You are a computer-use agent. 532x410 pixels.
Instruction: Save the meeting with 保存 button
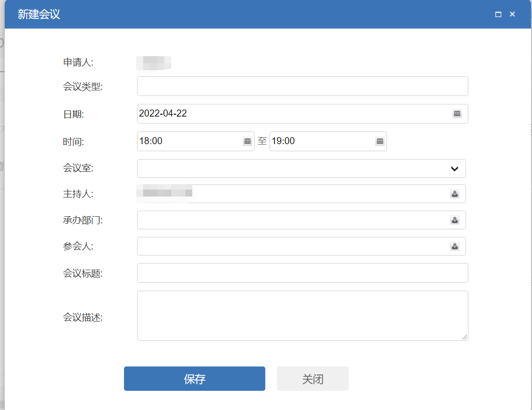(194, 379)
